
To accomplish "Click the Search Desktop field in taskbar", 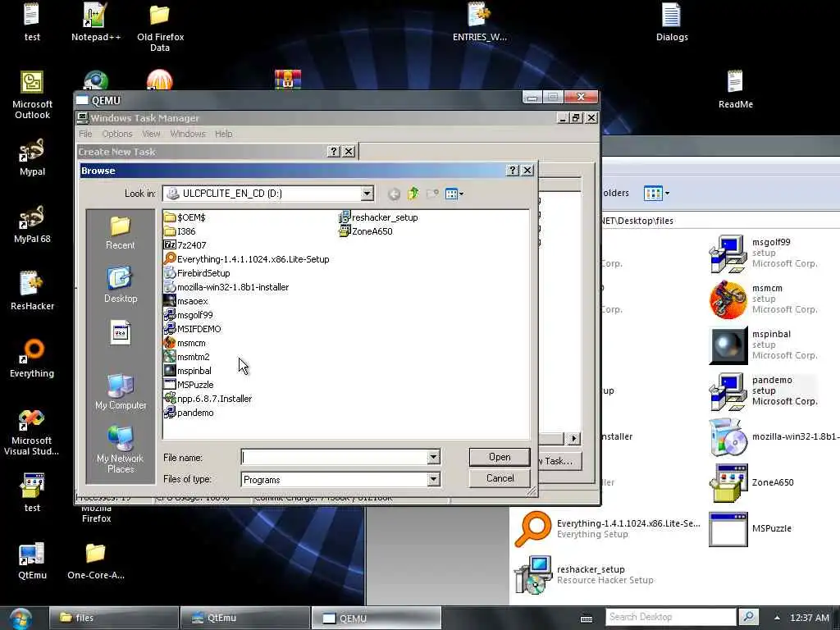I will (x=671, y=617).
